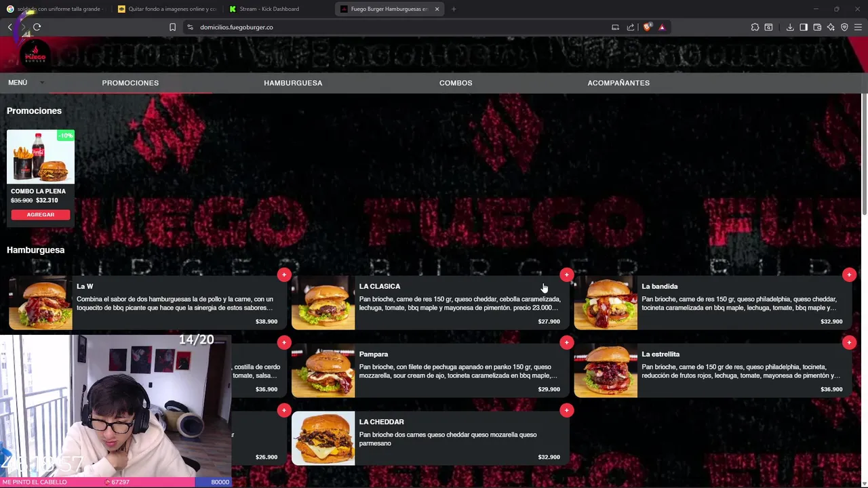
Task: Click the La estrellita product title
Action: coord(660,354)
